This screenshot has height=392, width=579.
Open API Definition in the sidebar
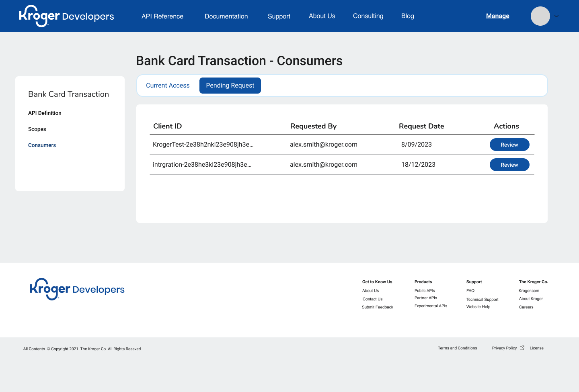tap(45, 113)
